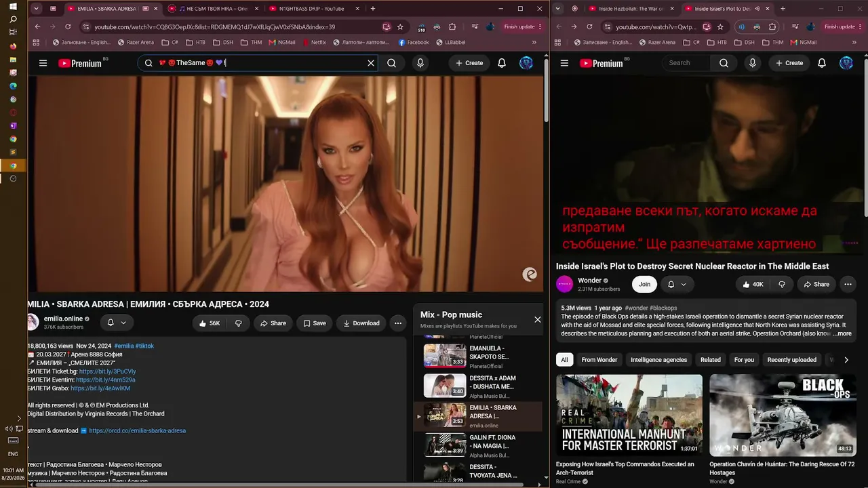The width and height of the screenshot is (868, 488).
Task: Play DESSITA x ADAM - DUSHATA from the mix
Action: pos(479,386)
